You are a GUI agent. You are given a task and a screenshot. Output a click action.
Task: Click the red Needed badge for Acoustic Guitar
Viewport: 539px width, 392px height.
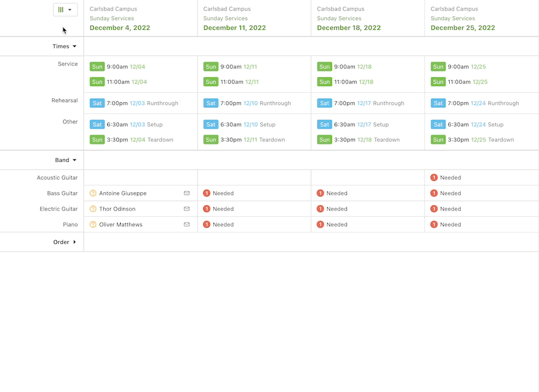pyautogui.click(x=434, y=177)
